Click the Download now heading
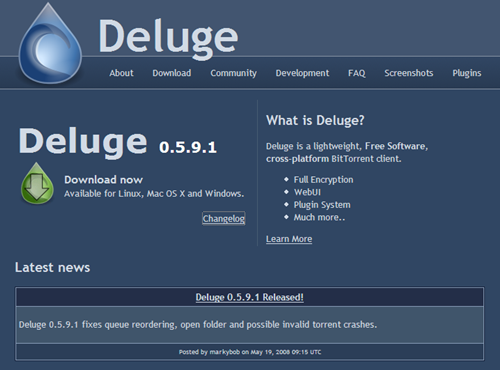Viewport: 500px width, 370px height. point(103,180)
